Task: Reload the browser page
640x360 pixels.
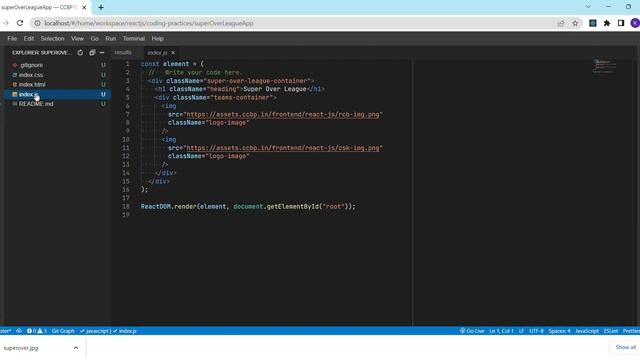Action: pos(20,23)
